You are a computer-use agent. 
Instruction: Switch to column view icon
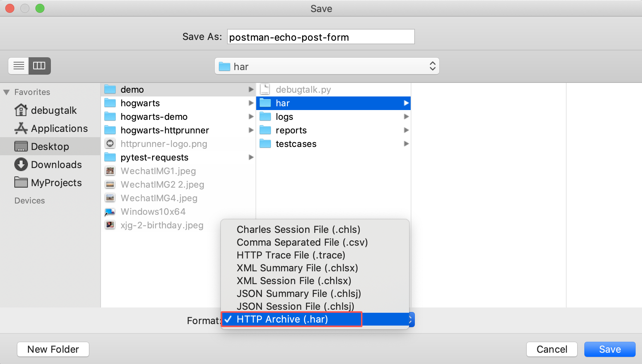click(40, 66)
